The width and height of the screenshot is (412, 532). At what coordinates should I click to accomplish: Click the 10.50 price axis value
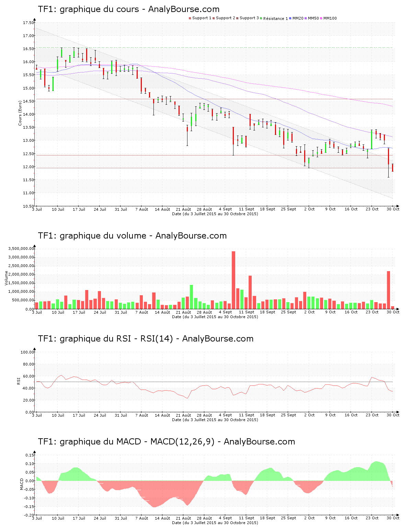pos(28,206)
